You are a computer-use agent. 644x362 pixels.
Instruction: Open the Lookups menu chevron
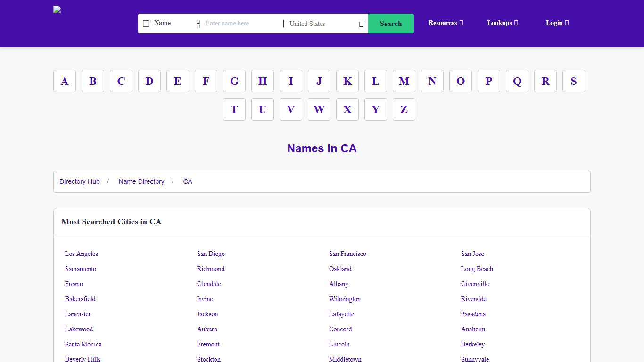click(516, 23)
